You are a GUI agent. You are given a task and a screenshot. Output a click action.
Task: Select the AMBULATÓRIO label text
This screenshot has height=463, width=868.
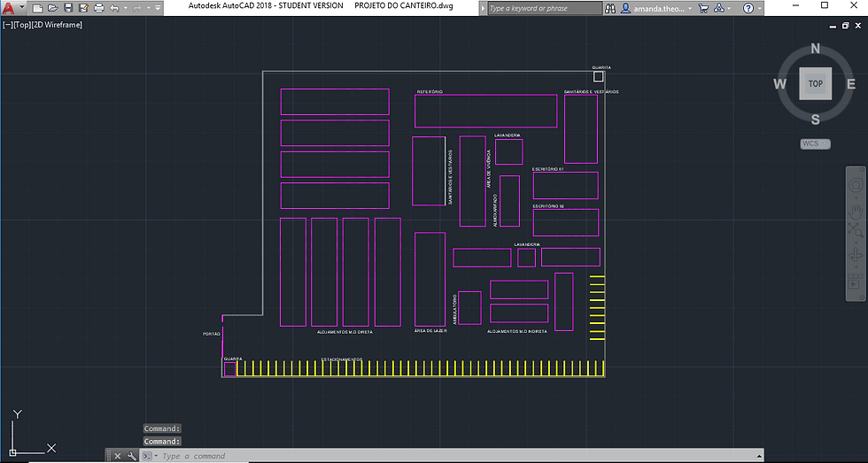(454, 309)
